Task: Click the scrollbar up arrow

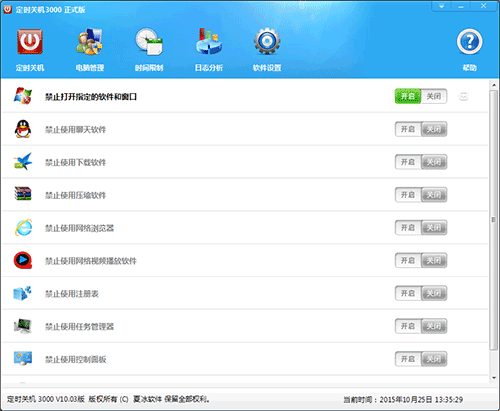Action: pos(494,85)
